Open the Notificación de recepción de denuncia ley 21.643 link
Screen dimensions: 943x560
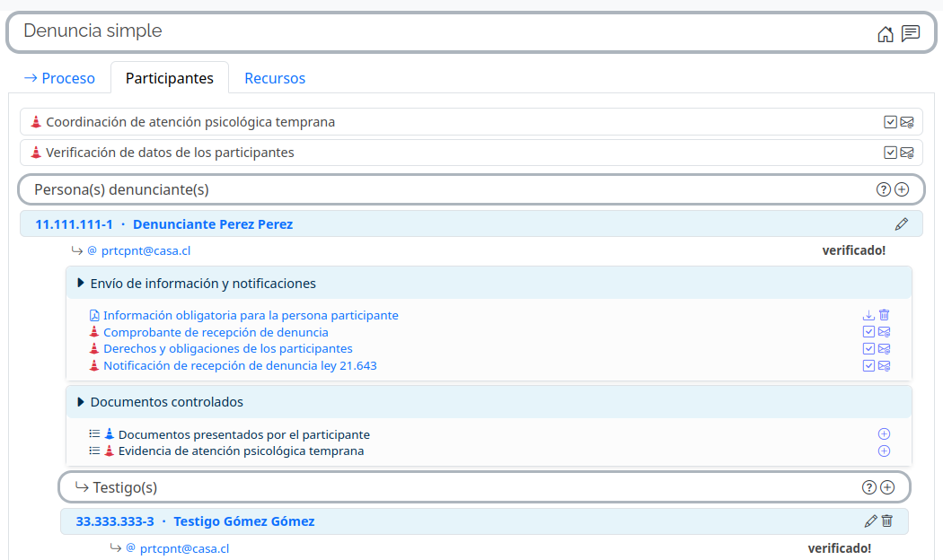(240, 365)
